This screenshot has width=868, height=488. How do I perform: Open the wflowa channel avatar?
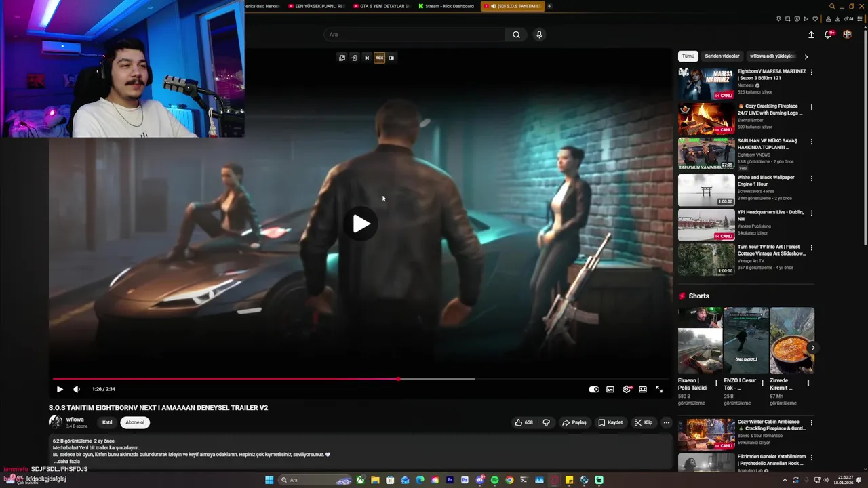point(56,422)
